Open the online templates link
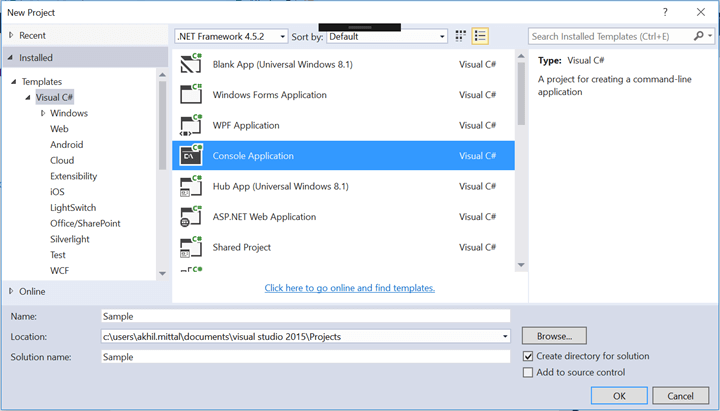This screenshot has width=720, height=411. coord(349,288)
